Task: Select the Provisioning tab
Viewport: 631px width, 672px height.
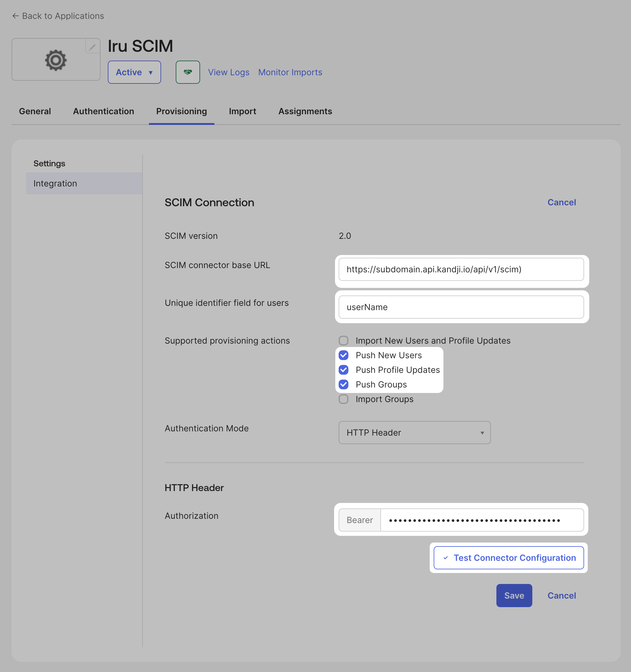Action: (x=181, y=111)
